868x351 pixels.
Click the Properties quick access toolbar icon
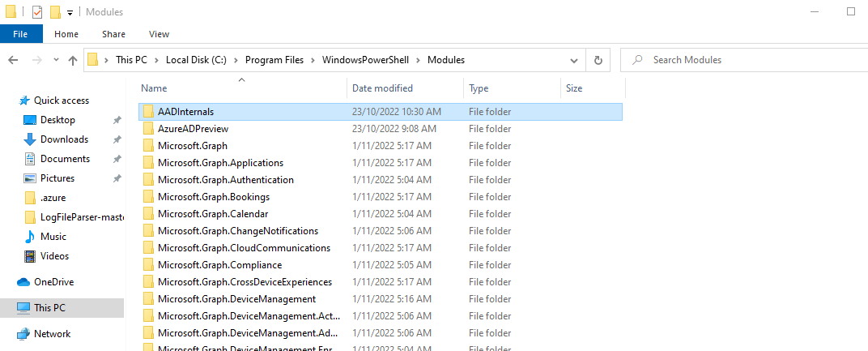(37, 11)
